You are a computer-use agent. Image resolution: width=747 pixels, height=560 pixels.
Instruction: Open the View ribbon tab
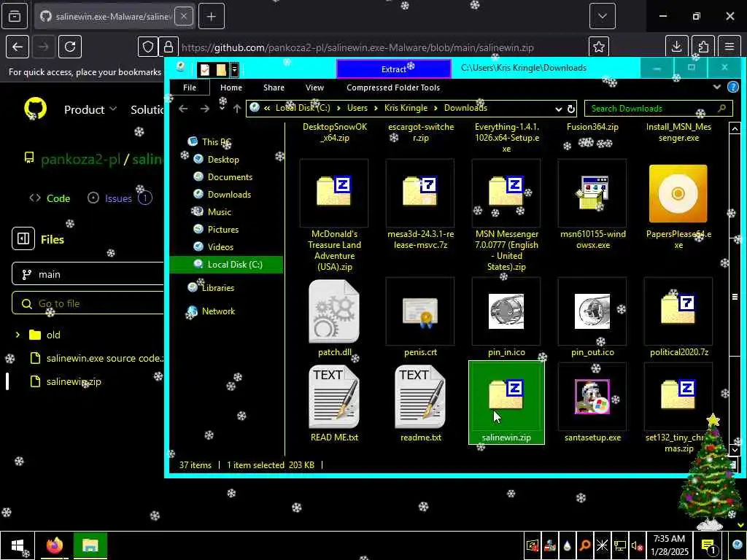(x=314, y=87)
